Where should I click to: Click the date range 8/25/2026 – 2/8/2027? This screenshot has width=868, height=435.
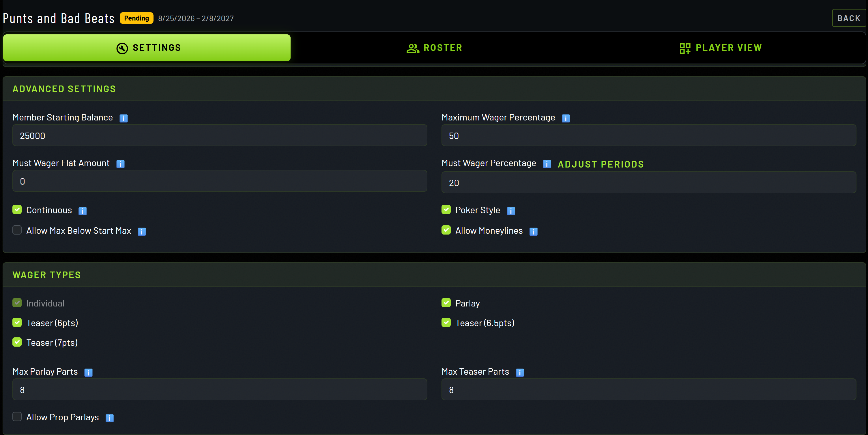coord(196,18)
